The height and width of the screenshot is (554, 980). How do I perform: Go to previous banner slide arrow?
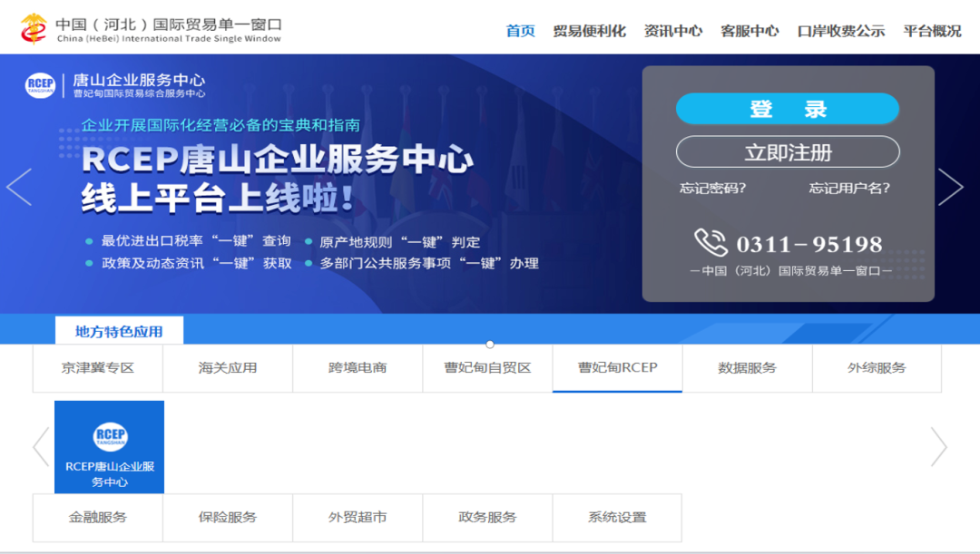19,187
